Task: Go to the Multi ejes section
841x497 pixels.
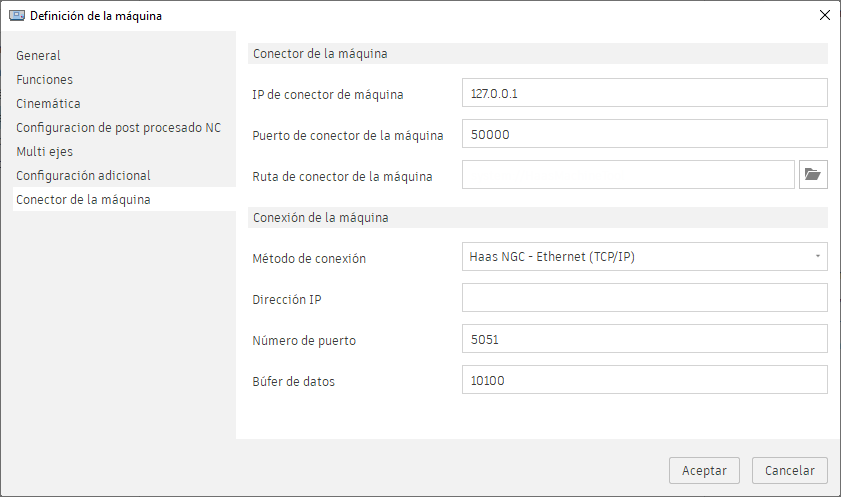Action: coord(45,152)
